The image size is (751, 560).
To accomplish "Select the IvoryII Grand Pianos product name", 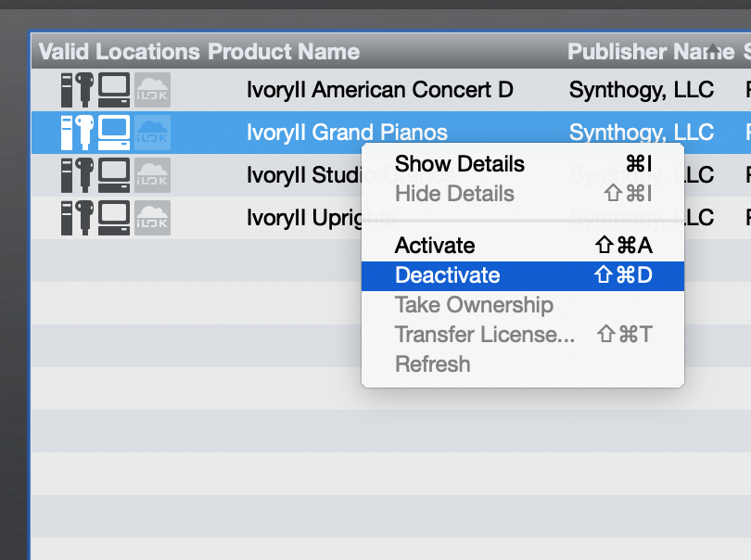I will pyautogui.click(x=347, y=133).
